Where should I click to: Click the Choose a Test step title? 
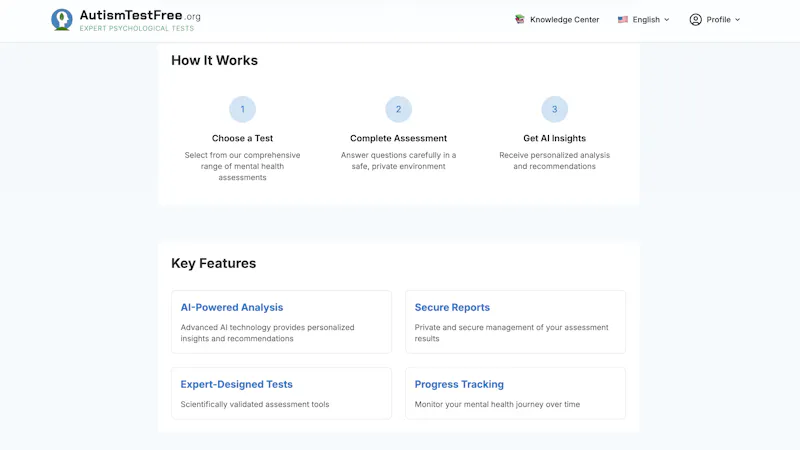(x=242, y=138)
